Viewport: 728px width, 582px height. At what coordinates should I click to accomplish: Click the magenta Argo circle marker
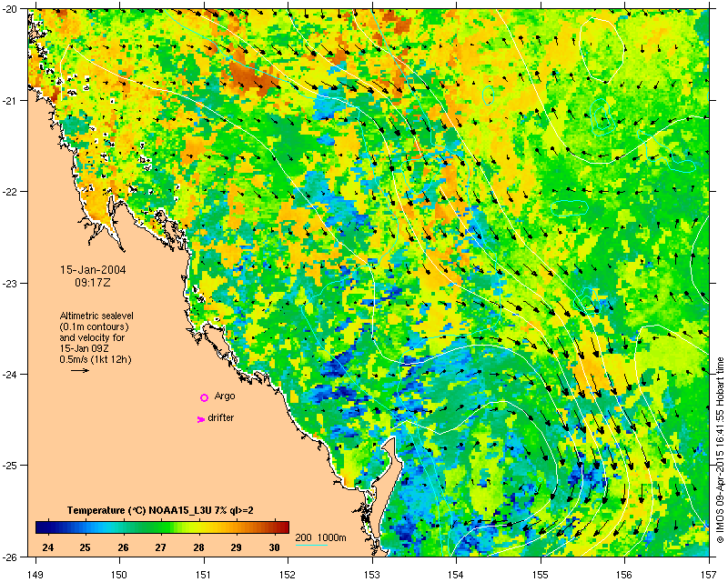204,397
